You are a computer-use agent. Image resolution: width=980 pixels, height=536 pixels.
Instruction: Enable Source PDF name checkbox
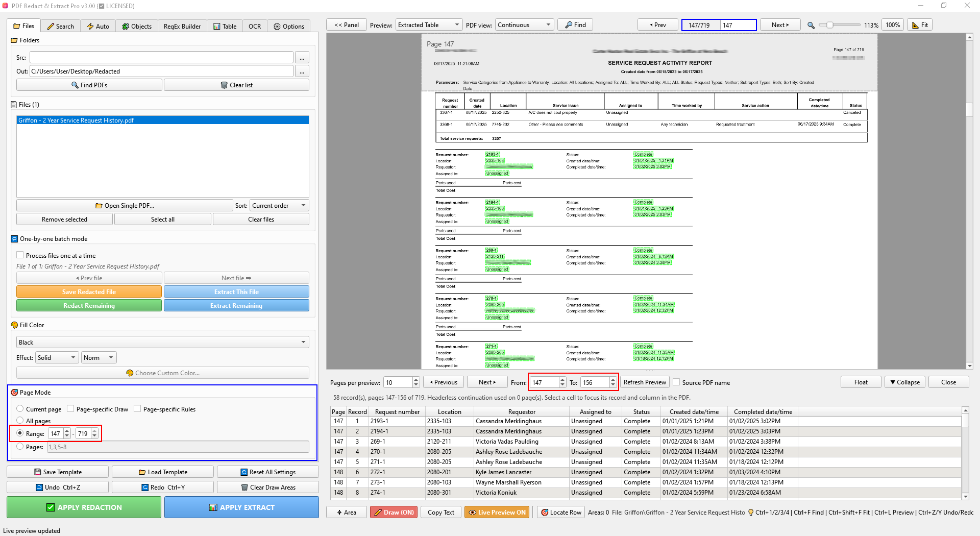676,382
